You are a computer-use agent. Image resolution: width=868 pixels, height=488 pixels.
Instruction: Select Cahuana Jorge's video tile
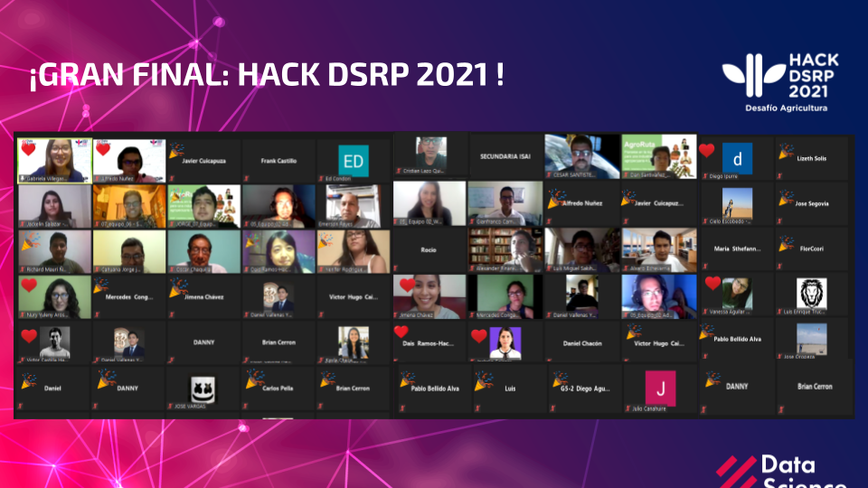pyautogui.click(x=129, y=252)
